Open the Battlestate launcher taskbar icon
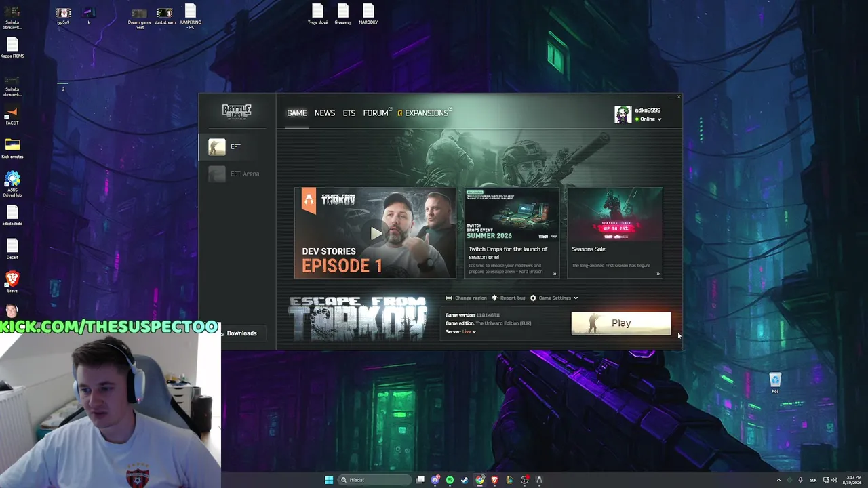868x488 pixels. click(x=539, y=480)
